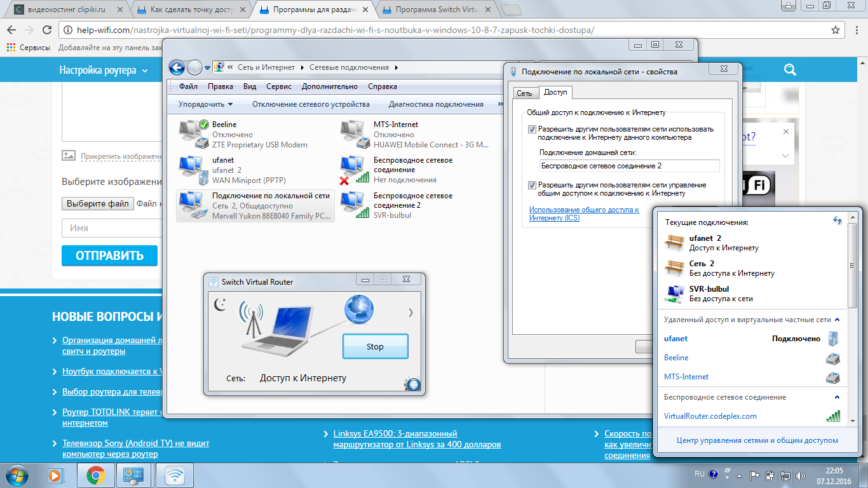Click the Back arrow in Network Connections window
The height and width of the screenshot is (488, 868).
pos(177,67)
